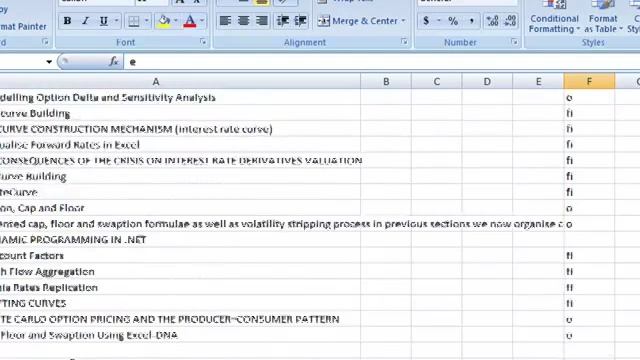
Task: Toggle Bold formatting
Action: (67, 21)
